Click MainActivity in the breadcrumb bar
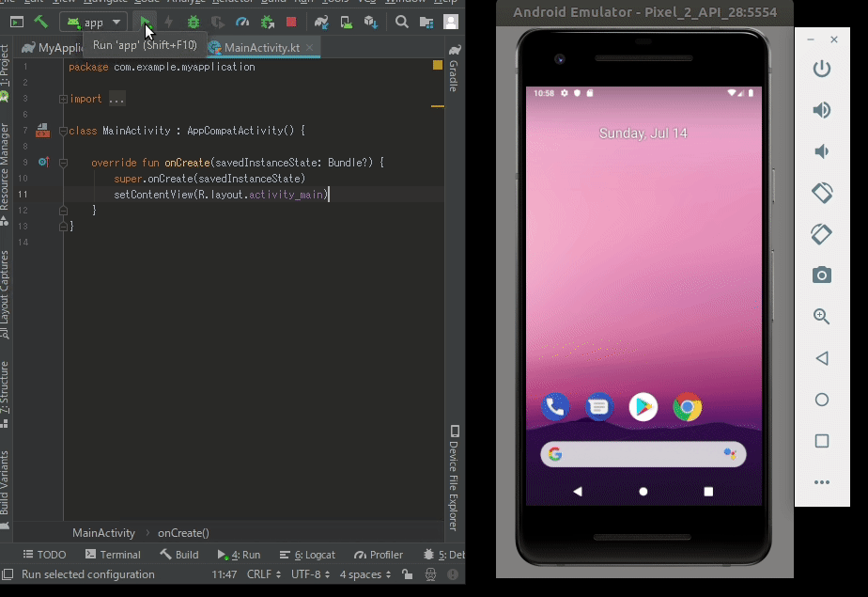The height and width of the screenshot is (597, 868). pyautogui.click(x=103, y=533)
